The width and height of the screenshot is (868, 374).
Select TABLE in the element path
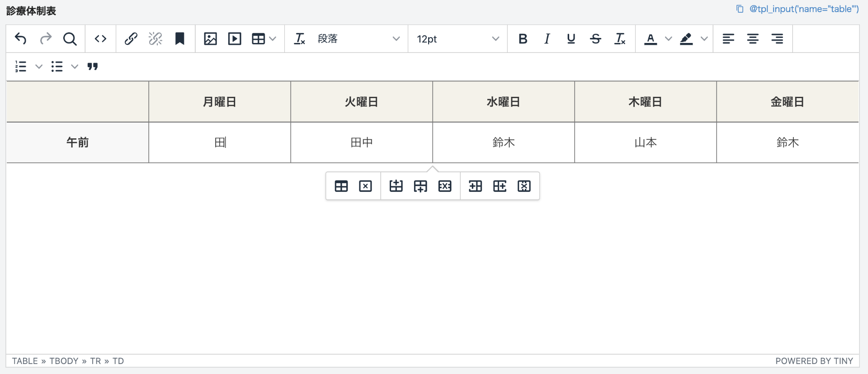pos(25,361)
